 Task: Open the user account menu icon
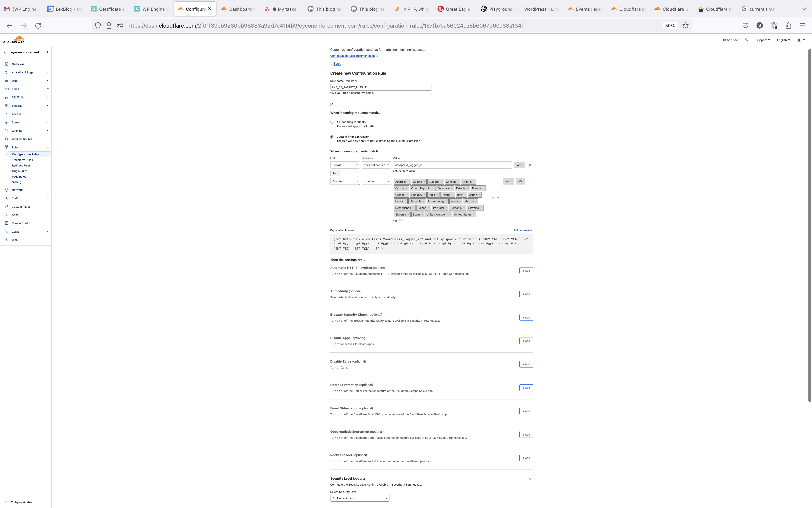pos(801,40)
